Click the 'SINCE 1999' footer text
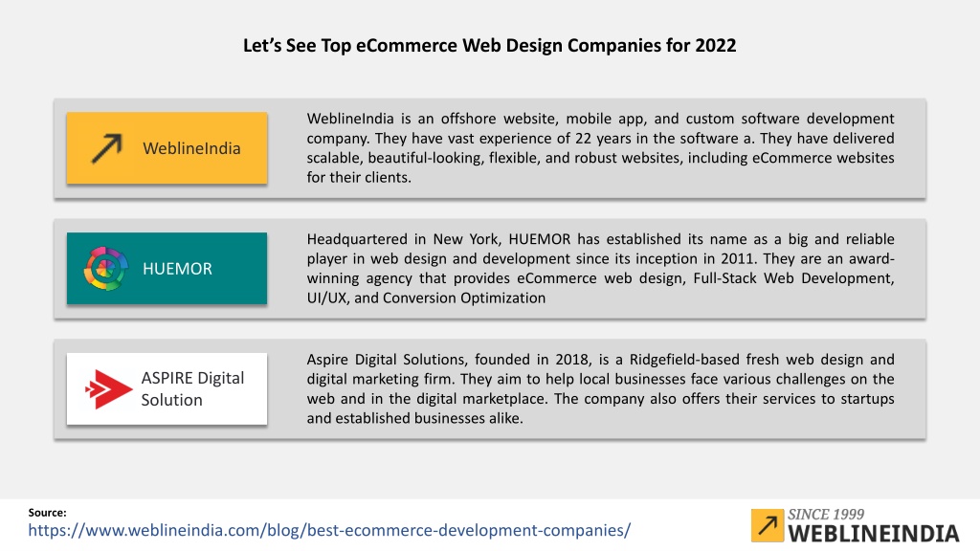The width and height of the screenshot is (980, 551). 826,514
